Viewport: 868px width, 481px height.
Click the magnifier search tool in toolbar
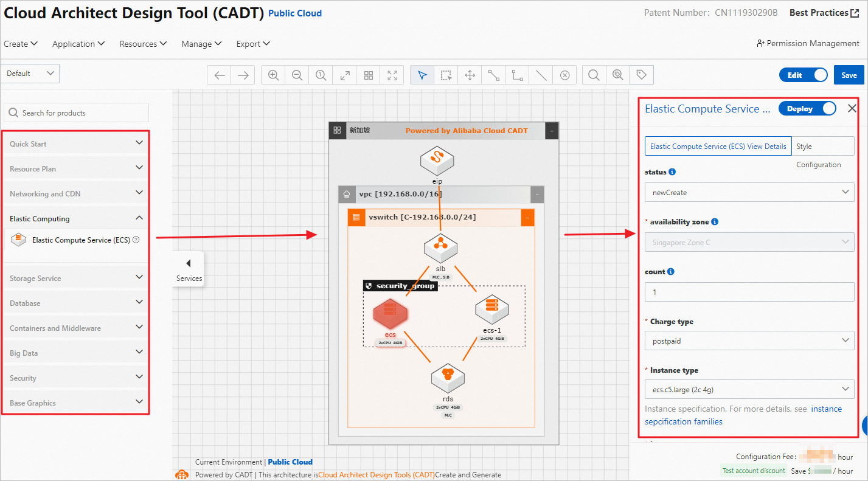[x=594, y=75]
